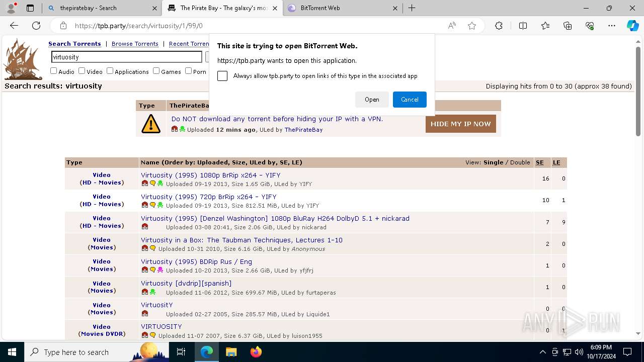Screen dimensions: 644x362
Task: Open ThePirateBay uploader link on warning row
Action: pyautogui.click(x=303, y=130)
